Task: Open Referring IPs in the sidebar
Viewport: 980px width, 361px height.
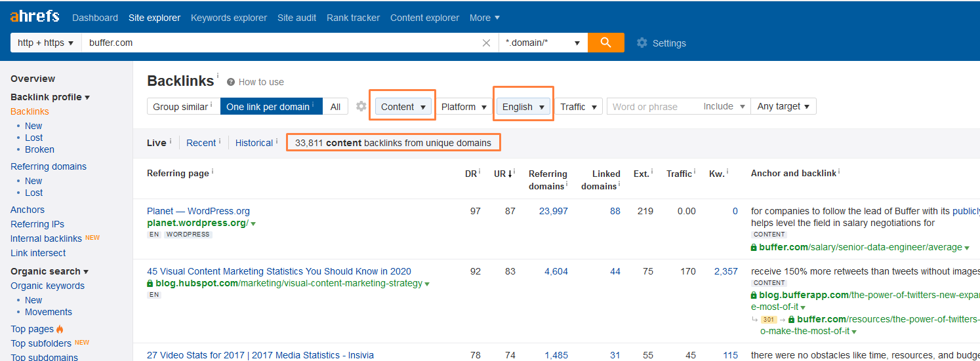Action: pos(37,224)
